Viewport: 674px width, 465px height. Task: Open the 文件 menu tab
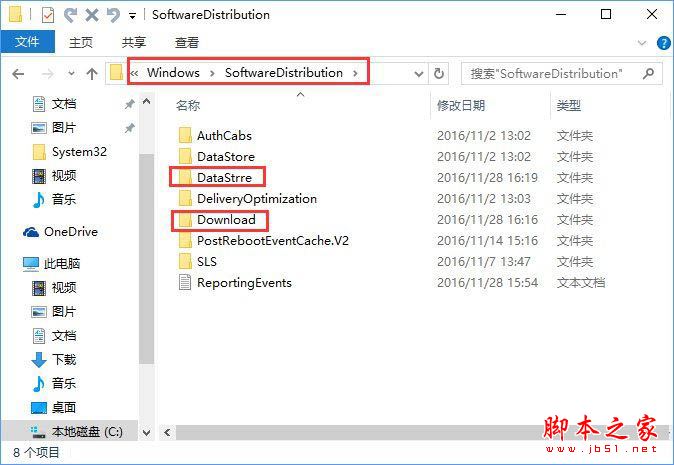pyautogui.click(x=27, y=43)
